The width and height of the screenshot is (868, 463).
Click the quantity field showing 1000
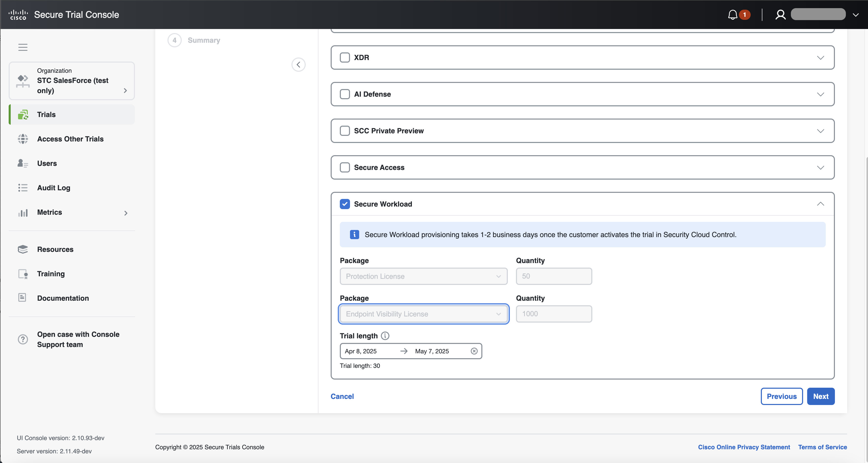(554, 314)
